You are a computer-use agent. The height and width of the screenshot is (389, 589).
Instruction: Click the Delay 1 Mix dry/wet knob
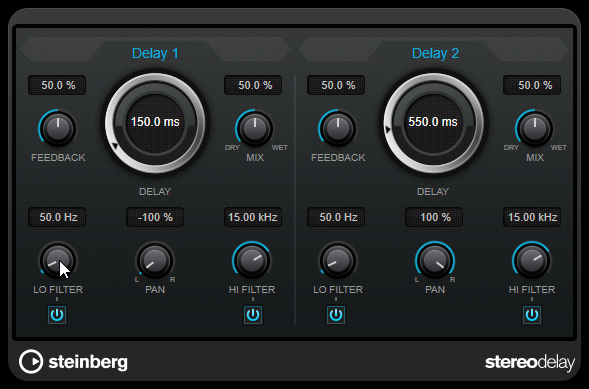pos(255,128)
